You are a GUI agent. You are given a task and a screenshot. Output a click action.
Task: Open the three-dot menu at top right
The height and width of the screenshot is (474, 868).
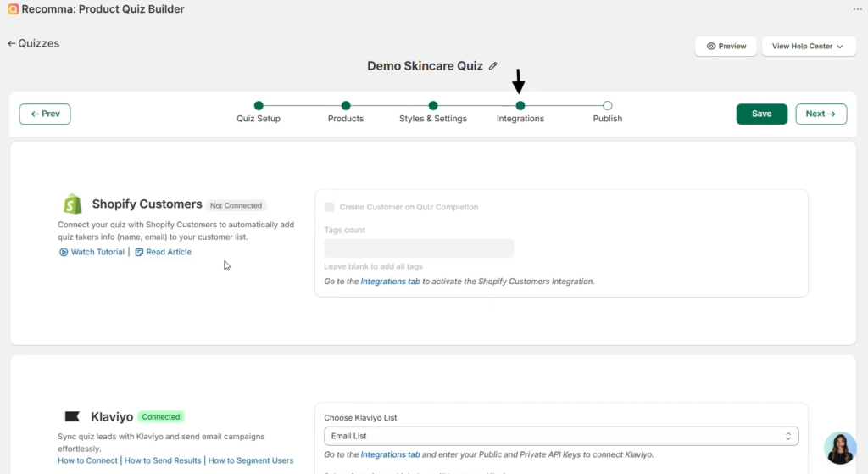pos(857,9)
